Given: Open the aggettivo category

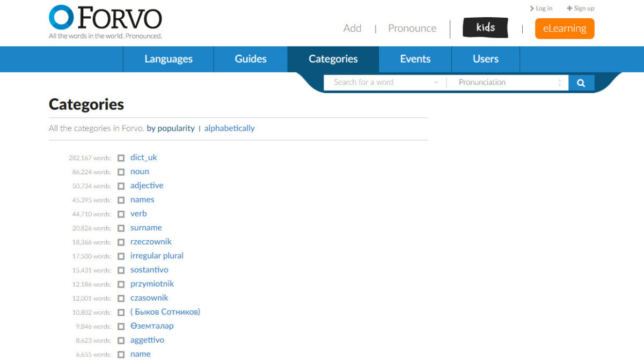Looking at the screenshot, I should pyautogui.click(x=148, y=340).
